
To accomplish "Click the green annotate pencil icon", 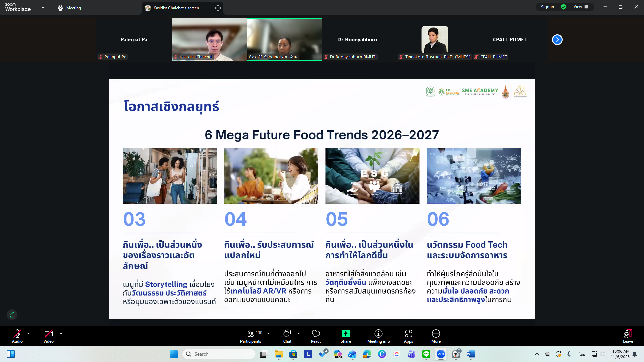I will click(x=12, y=315).
